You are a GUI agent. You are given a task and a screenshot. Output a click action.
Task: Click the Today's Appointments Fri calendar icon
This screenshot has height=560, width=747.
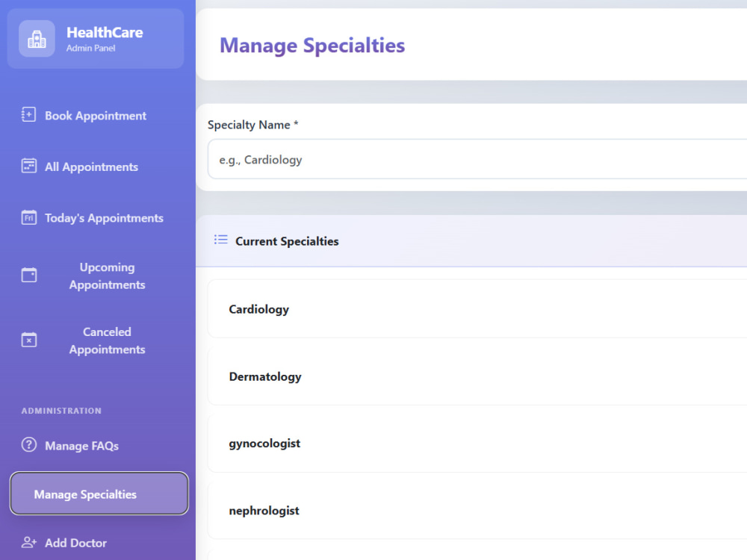[28, 217]
